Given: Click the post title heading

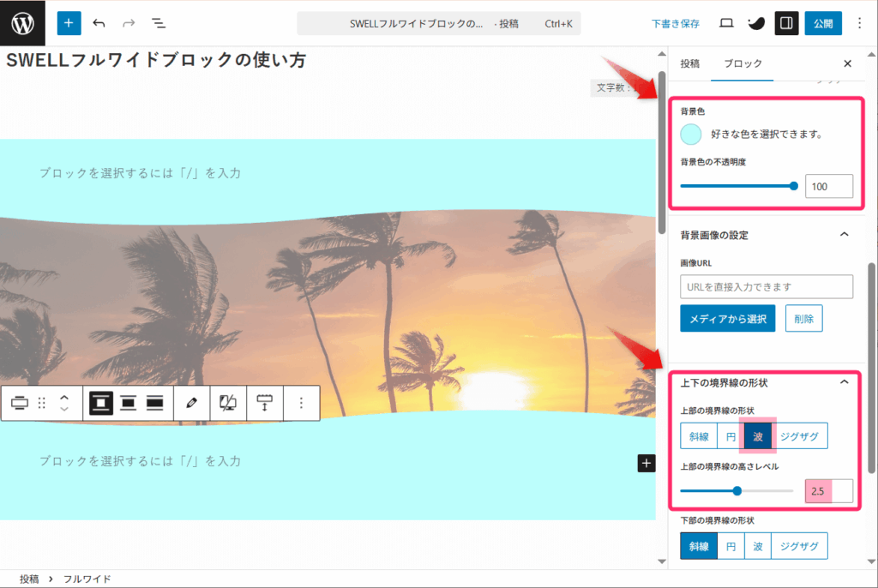Looking at the screenshot, I should point(156,60).
